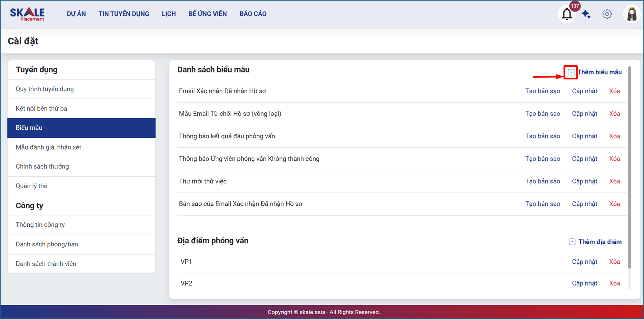Image resolution: width=644 pixels, height=319 pixels.
Task: Click the 137 notification badge
Action: point(575,6)
